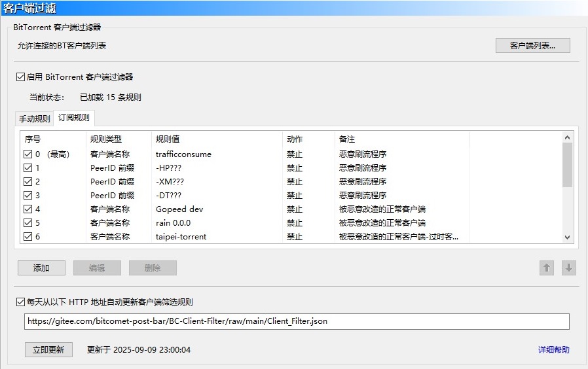Viewport: 588px width, 369px height.
Task: Open the 详细帮助 link
Action: (553, 350)
